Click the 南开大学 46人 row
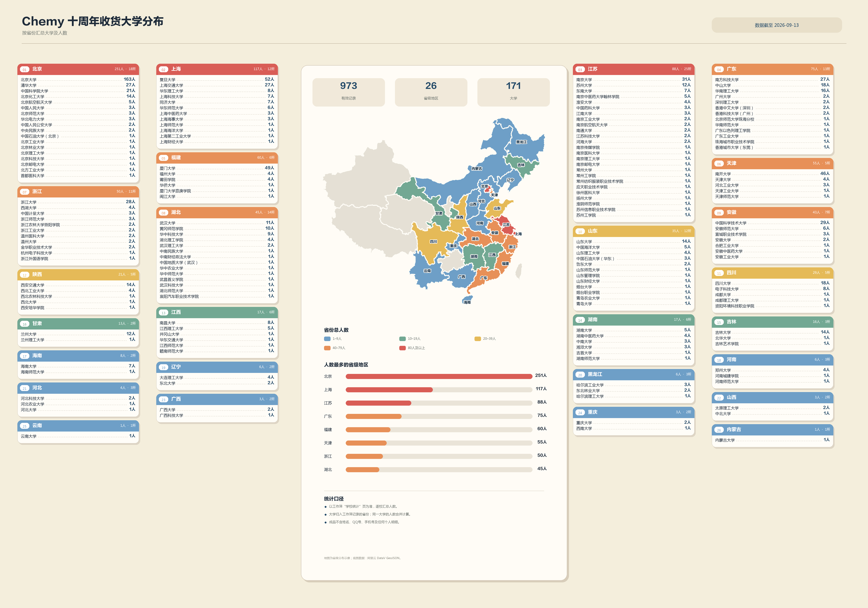The height and width of the screenshot is (608, 868). pyautogui.click(x=772, y=174)
